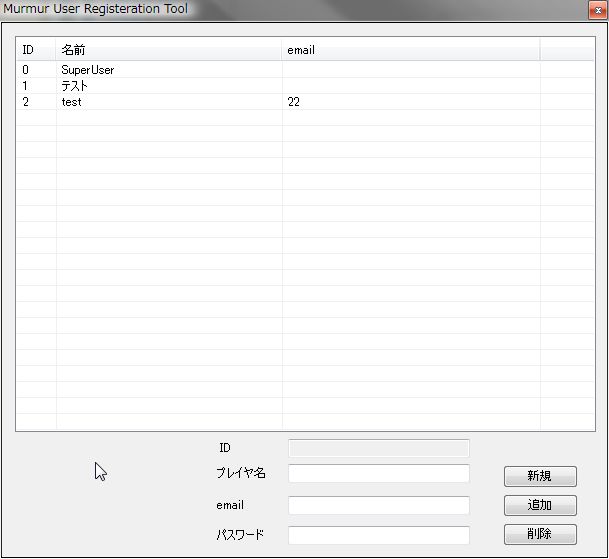Focus the email input field
The image size is (609, 559).
(x=379, y=505)
